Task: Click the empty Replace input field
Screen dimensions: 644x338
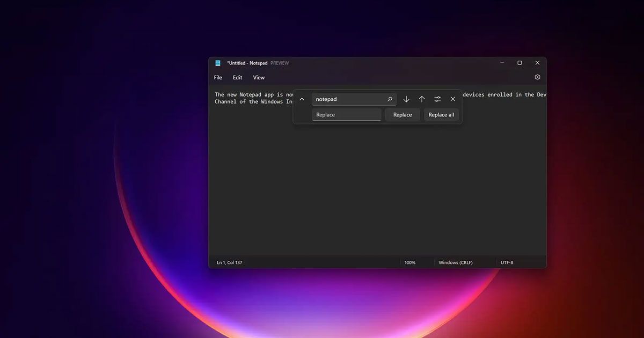Action: (x=346, y=114)
